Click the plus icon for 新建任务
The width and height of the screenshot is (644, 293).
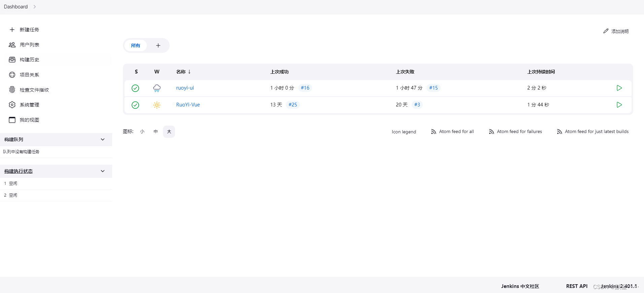[x=12, y=30]
